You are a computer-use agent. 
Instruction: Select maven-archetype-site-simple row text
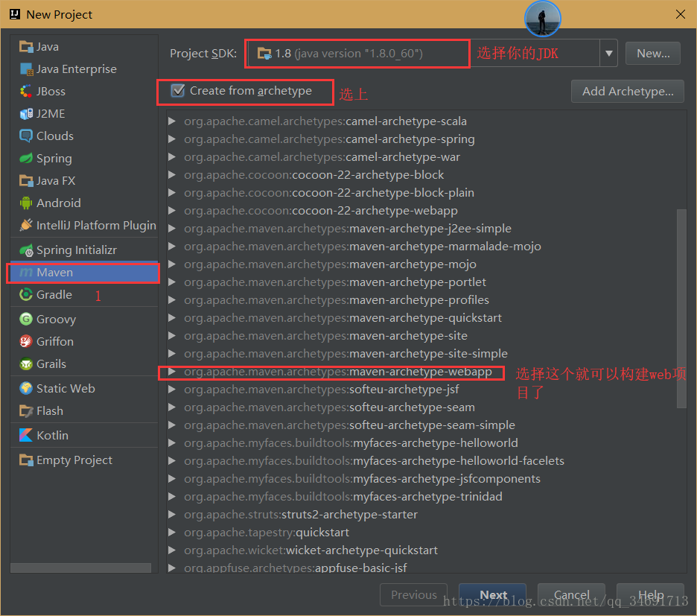346,354
